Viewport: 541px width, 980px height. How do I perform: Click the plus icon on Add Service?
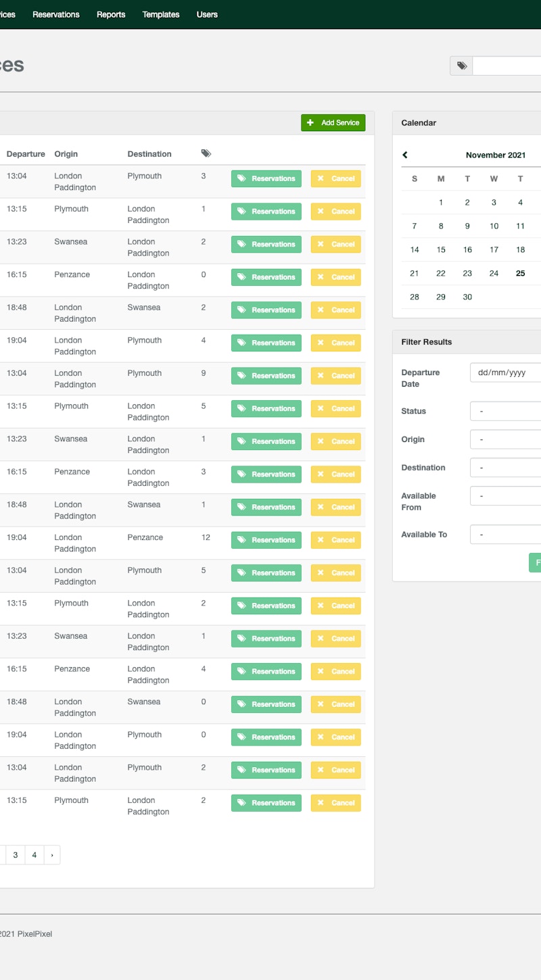310,123
